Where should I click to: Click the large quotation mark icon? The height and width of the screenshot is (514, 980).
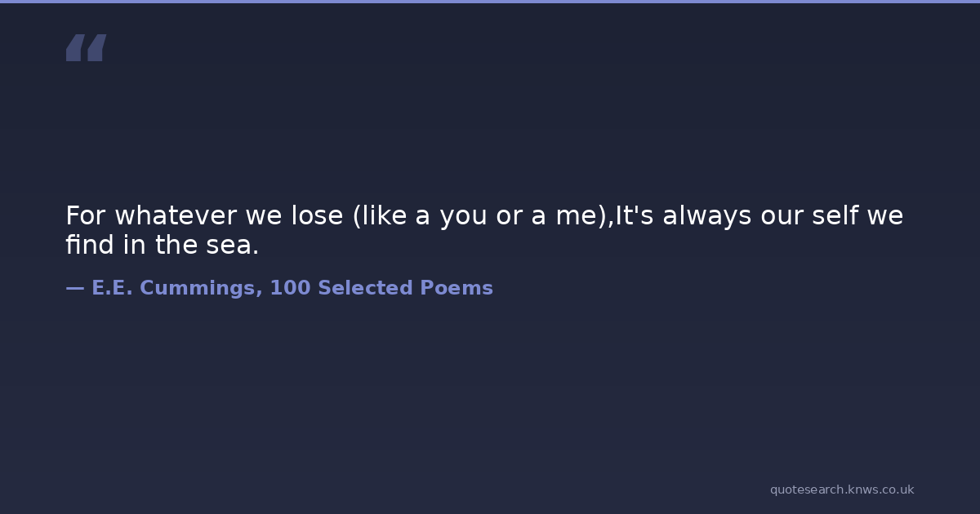[x=86, y=48]
